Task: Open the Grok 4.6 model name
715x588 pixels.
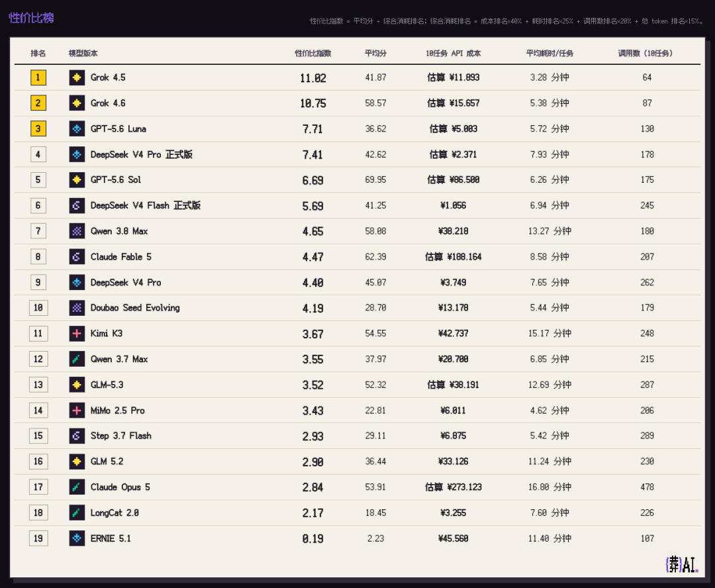Action: tap(108, 103)
